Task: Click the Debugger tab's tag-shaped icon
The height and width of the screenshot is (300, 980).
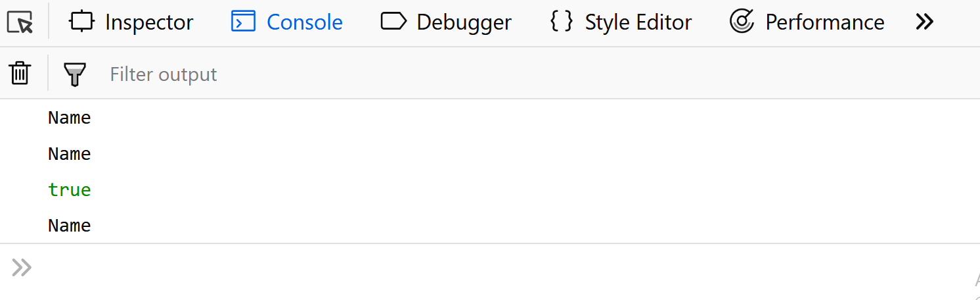Action: tap(393, 22)
